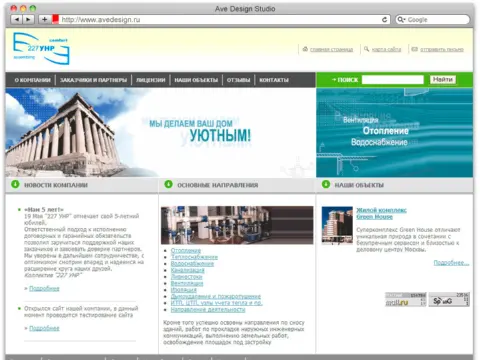Screen dimensions: 480x360
Task: Go back with the browser back arrow
Action: 17,19
